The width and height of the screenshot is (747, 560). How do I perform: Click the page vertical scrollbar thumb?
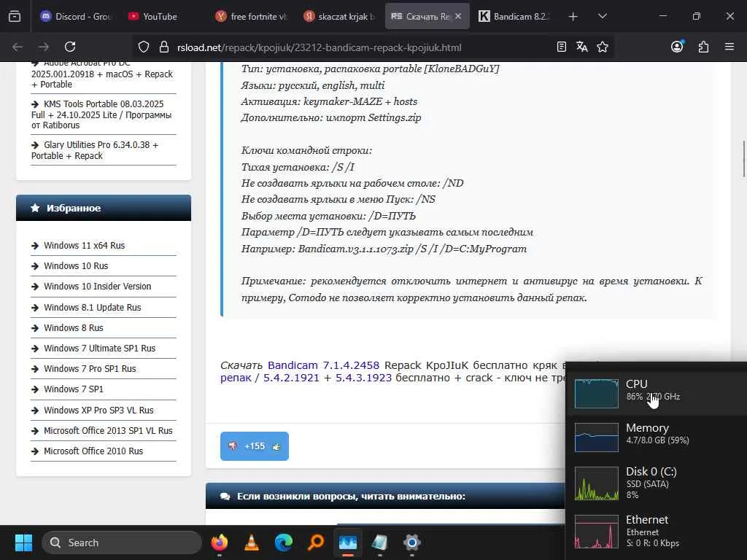[743, 159]
